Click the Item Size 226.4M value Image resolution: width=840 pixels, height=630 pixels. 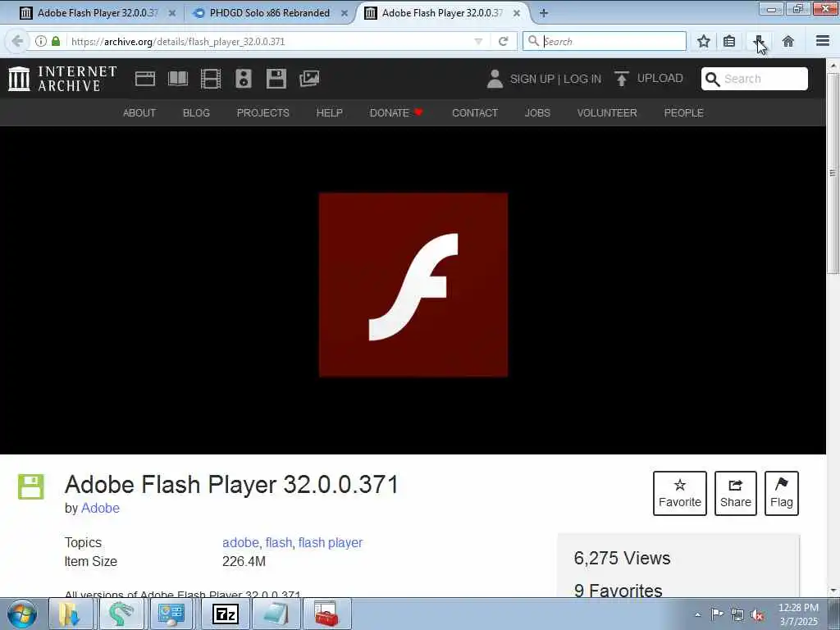(x=244, y=561)
